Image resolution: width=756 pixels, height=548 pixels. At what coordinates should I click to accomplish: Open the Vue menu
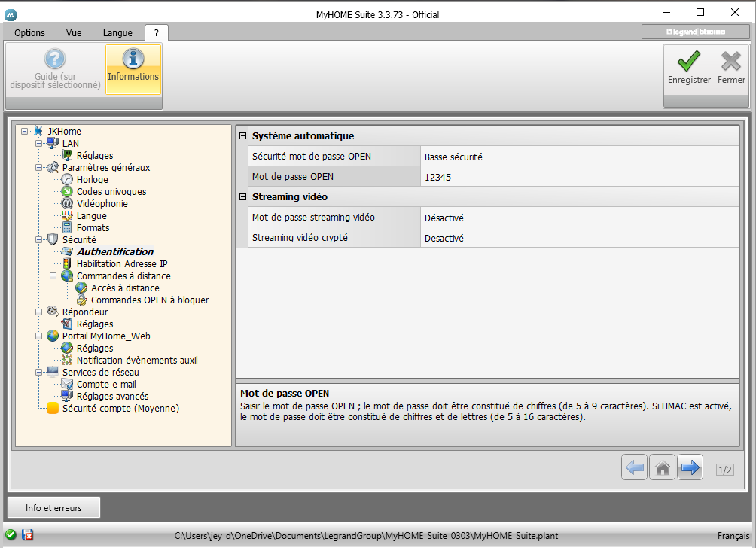74,33
